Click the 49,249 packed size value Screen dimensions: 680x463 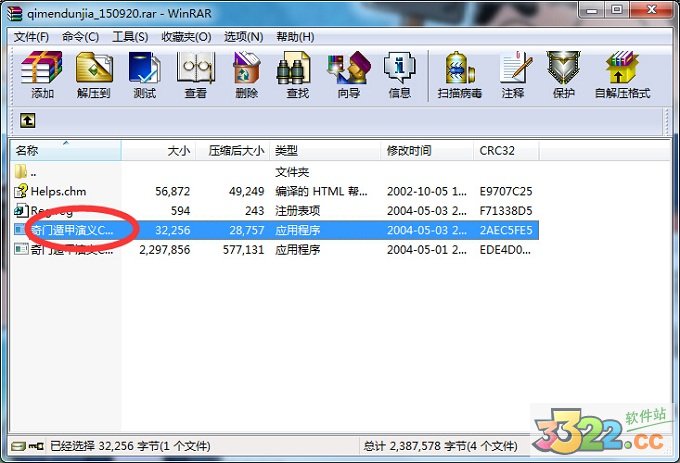tap(247, 191)
